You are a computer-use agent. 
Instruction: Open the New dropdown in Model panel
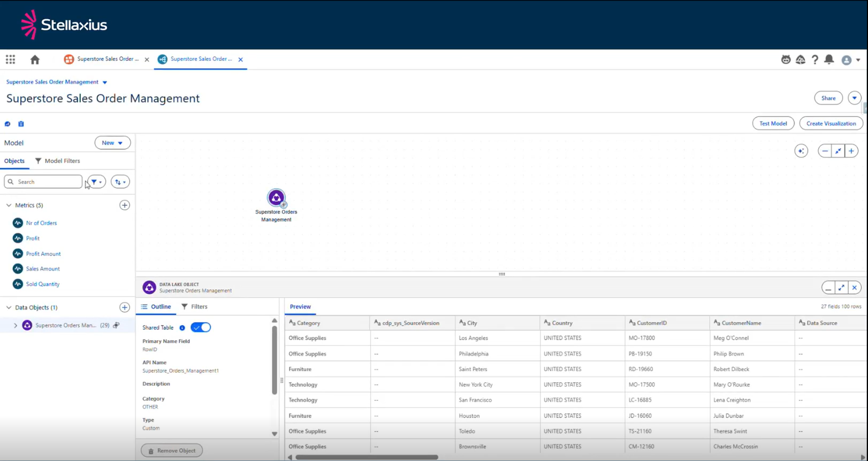coord(112,143)
